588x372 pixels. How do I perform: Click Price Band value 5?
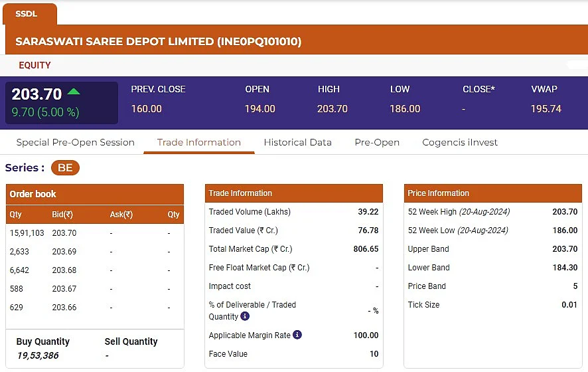[575, 286]
